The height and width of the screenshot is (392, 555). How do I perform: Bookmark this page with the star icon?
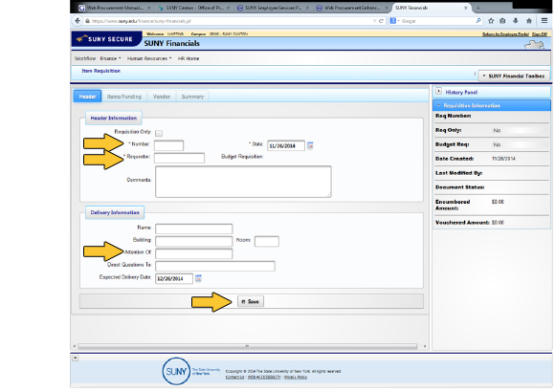491,21
